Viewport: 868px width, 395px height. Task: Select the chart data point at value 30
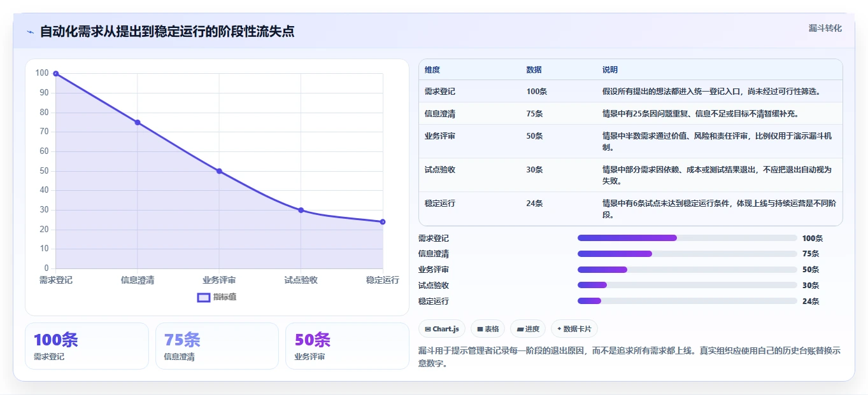pos(301,210)
